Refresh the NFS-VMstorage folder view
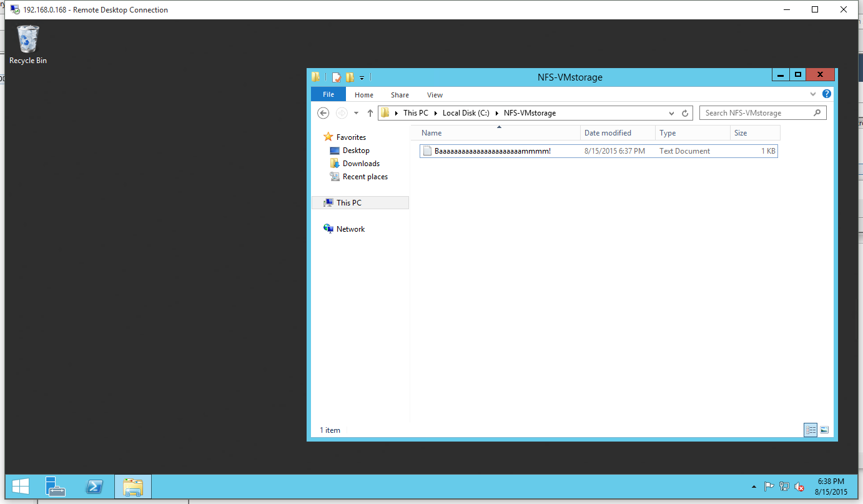Image resolution: width=863 pixels, height=504 pixels. pyautogui.click(x=685, y=113)
